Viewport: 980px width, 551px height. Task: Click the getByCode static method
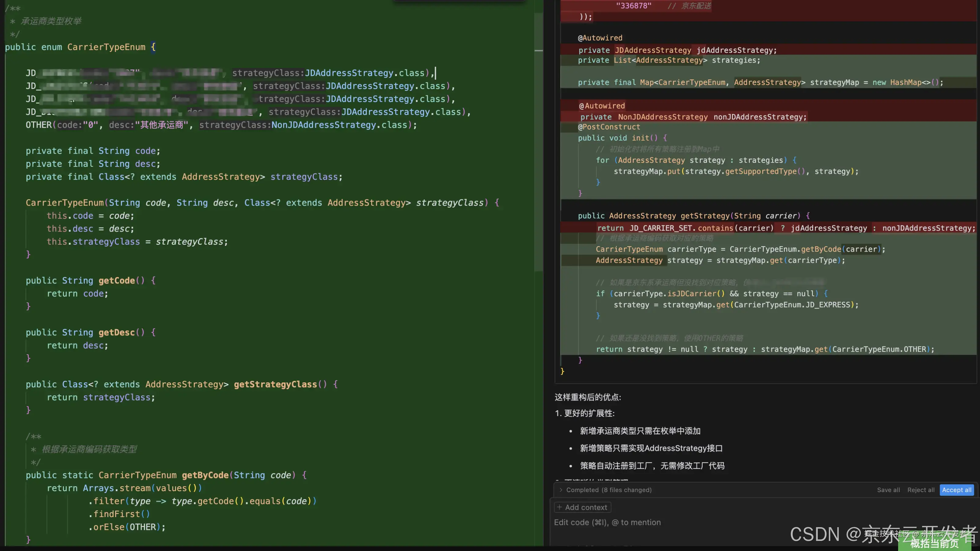203,476
